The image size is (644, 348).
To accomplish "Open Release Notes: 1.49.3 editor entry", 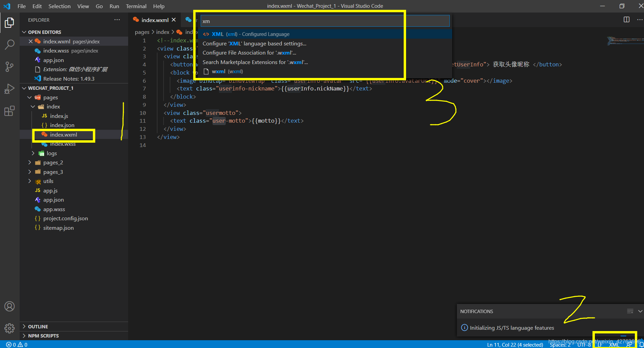I will click(x=74, y=79).
